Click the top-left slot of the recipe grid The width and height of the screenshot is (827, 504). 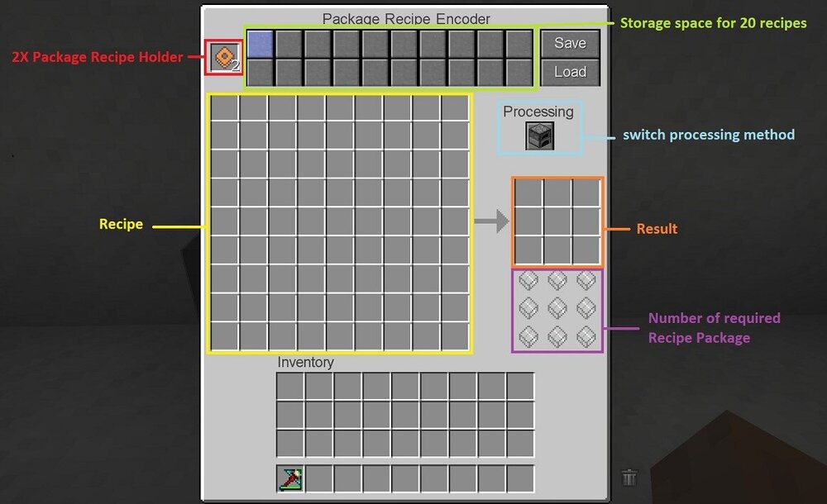point(225,109)
